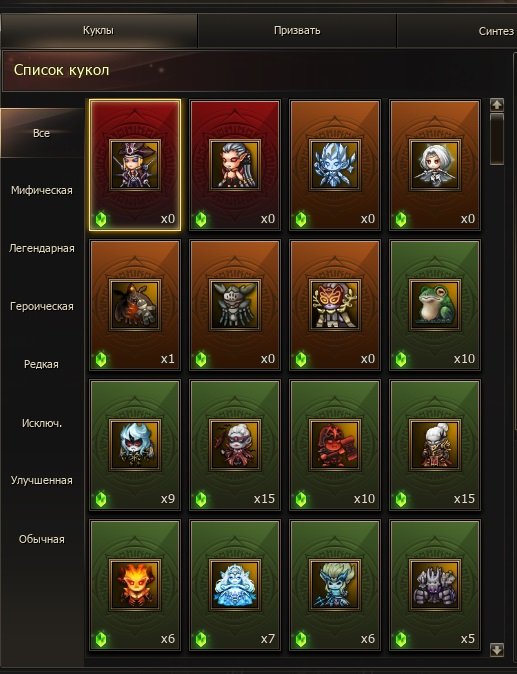Select the white-haired girl doll card
The width and height of the screenshot is (517, 674).
[x=434, y=165]
